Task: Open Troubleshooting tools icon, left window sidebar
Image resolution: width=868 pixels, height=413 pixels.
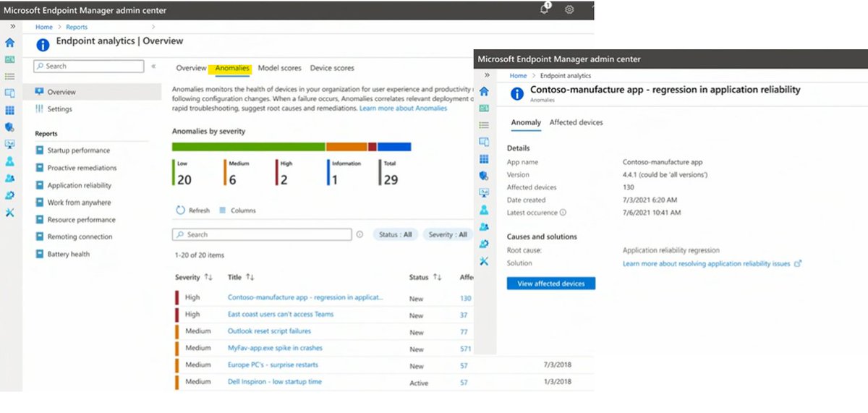Action: 9,212
